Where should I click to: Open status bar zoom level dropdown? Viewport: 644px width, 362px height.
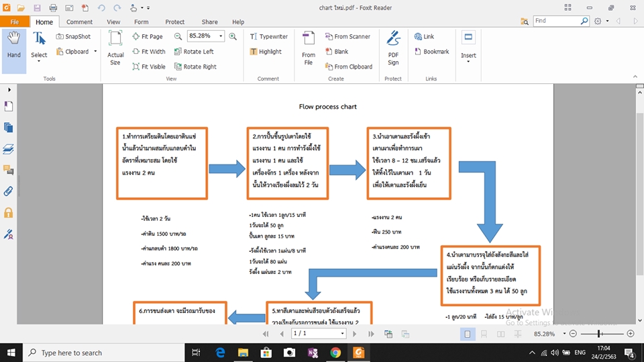[564, 334]
